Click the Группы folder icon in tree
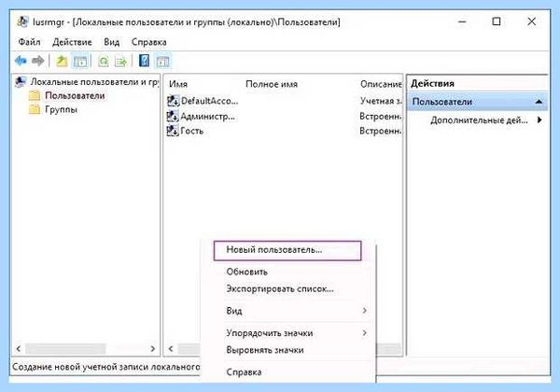 [x=35, y=109]
